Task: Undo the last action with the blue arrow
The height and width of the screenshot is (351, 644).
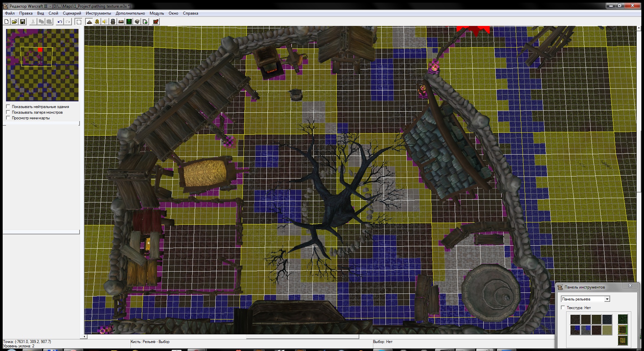Action: click(60, 22)
